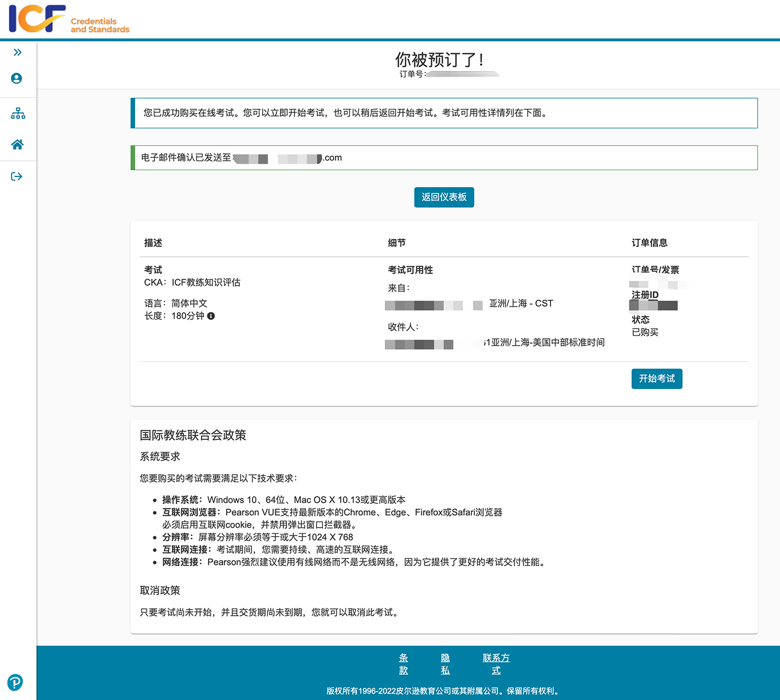Viewport: 780px width, 700px height.
Task: Click the info icon beside 180分钟
Action: coord(211,316)
